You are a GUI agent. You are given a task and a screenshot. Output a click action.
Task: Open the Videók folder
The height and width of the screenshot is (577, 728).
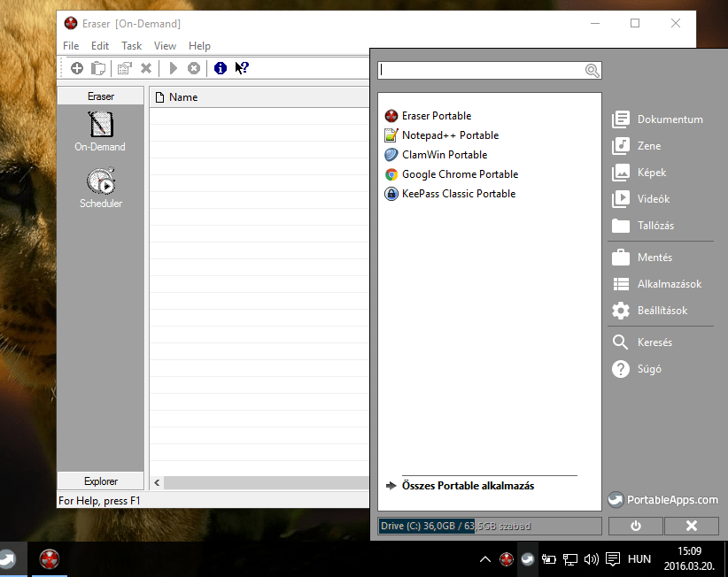640,199
